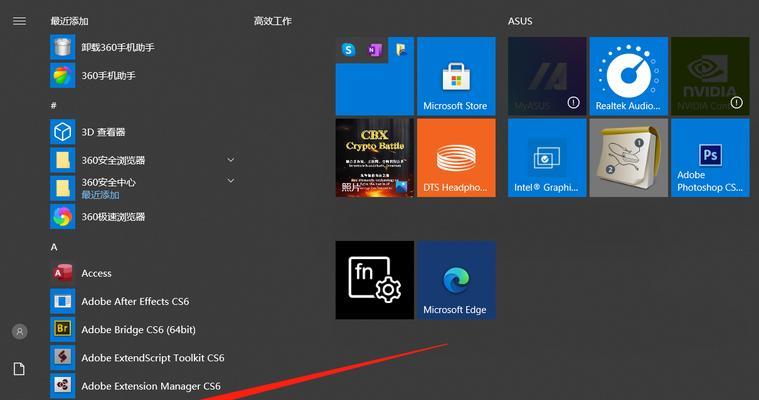Open the MyASUS tile
The width and height of the screenshot is (759, 400).
tap(547, 76)
